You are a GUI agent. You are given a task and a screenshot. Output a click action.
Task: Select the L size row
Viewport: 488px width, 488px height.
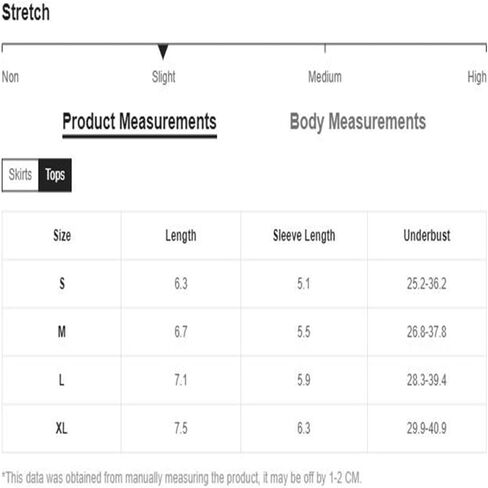tap(244, 380)
